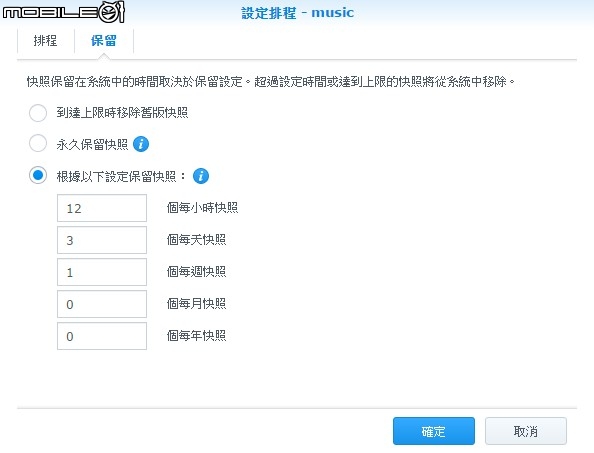Focus the daily snapshots field showing 3
This screenshot has width=594, height=453.
(102, 240)
